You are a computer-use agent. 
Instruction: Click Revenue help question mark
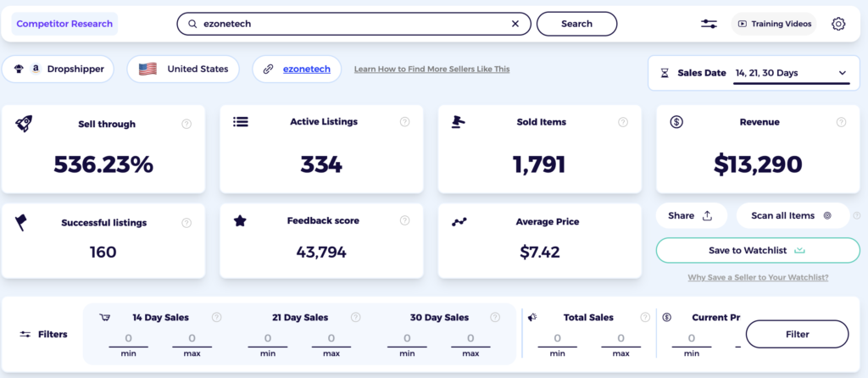[x=841, y=122]
